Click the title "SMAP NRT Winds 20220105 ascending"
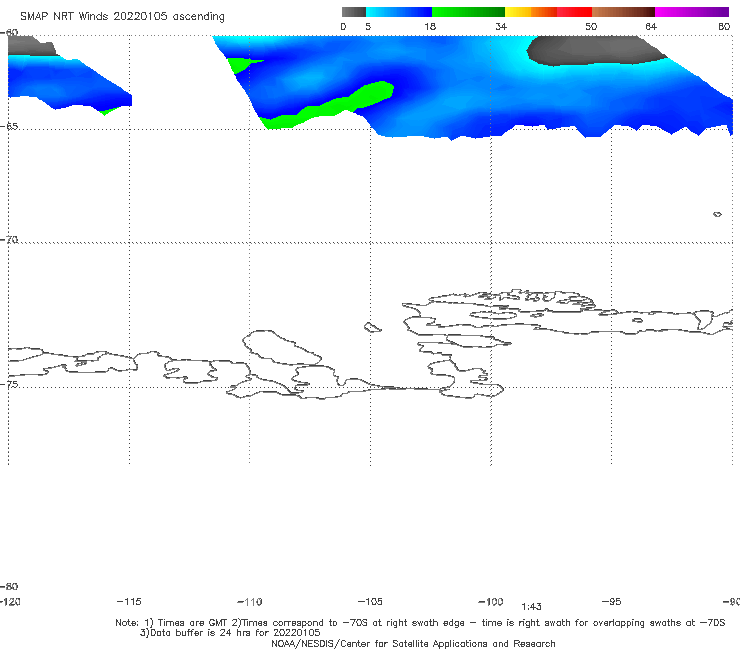Screen dimensions: 740x650 pyautogui.click(x=122, y=16)
